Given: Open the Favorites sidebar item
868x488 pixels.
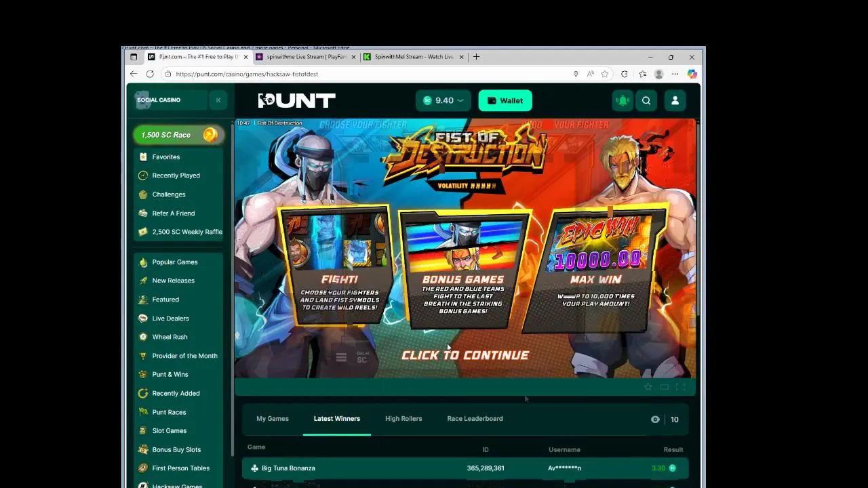Looking at the screenshot, I should pyautogui.click(x=166, y=157).
